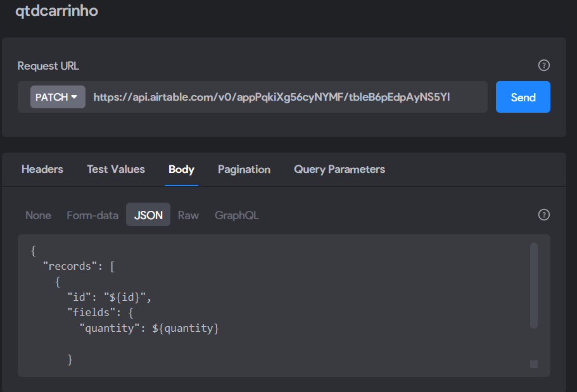The height and width of the screenshot is (392, 577).
Task: Click the "records" line in JSON body
Action: coord(79,266)
